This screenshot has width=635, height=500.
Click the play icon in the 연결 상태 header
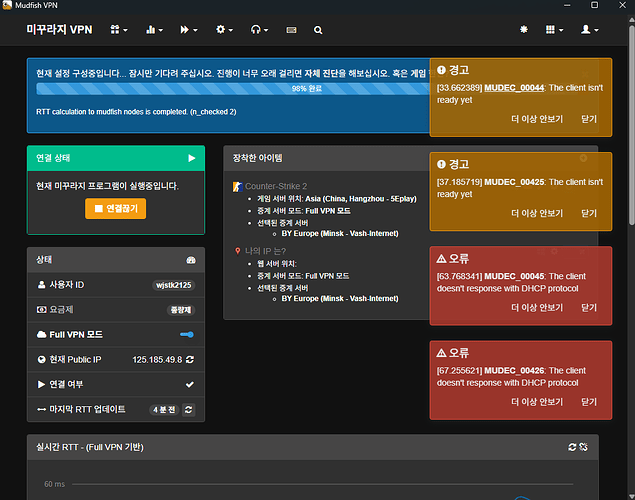(x=191, y=158)
